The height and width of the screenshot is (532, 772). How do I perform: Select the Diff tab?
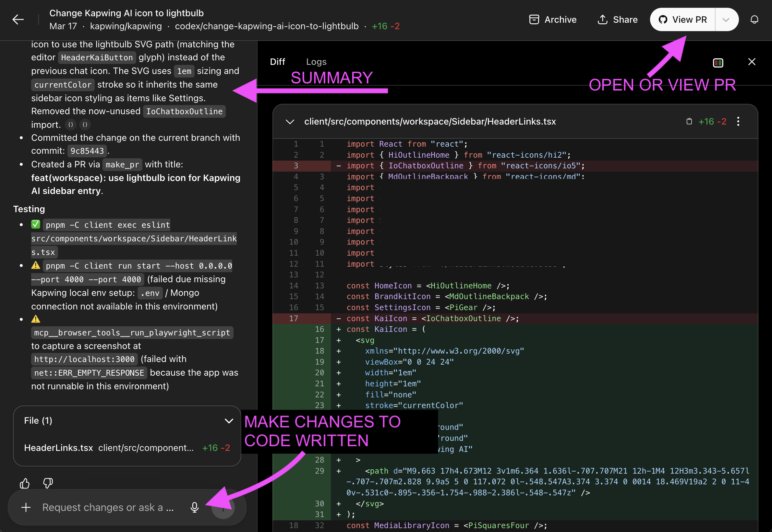[x=277, y=62]
